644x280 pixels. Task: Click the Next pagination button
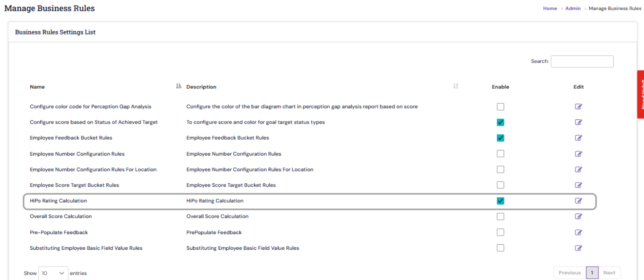click(x=609, y=273)
